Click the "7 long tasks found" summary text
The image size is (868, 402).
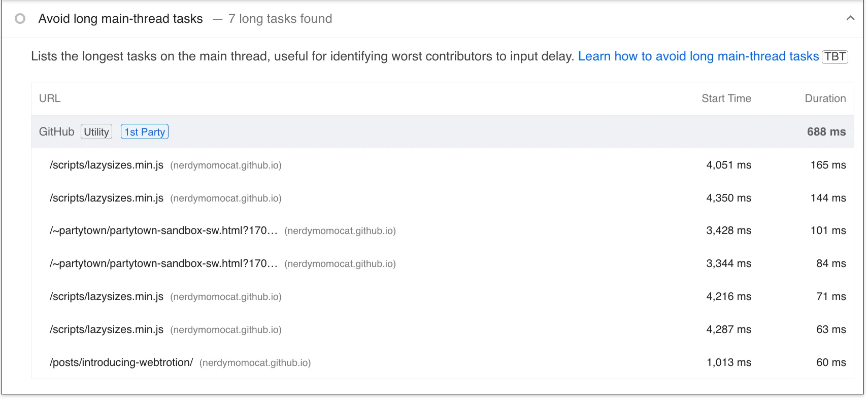tap(280, 19)
